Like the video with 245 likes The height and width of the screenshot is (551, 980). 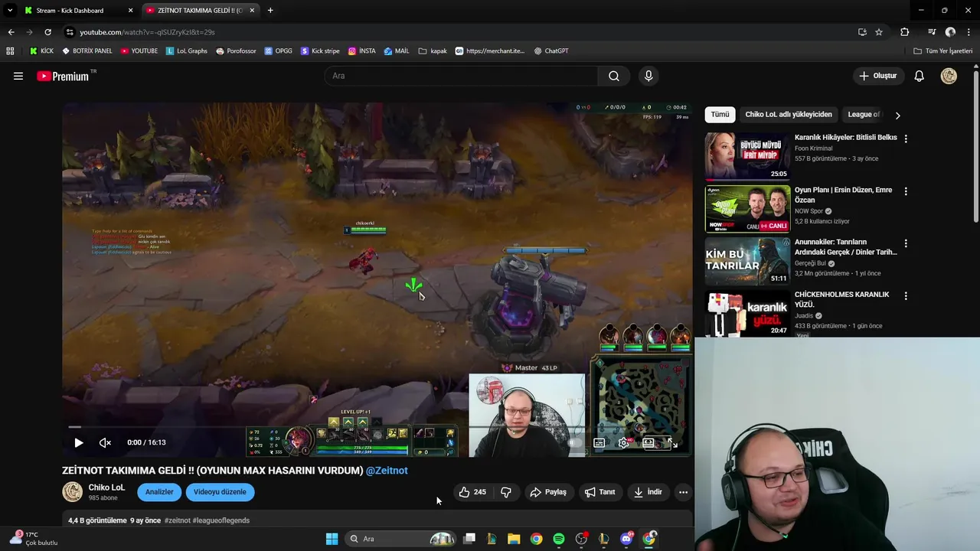point(472,492)
